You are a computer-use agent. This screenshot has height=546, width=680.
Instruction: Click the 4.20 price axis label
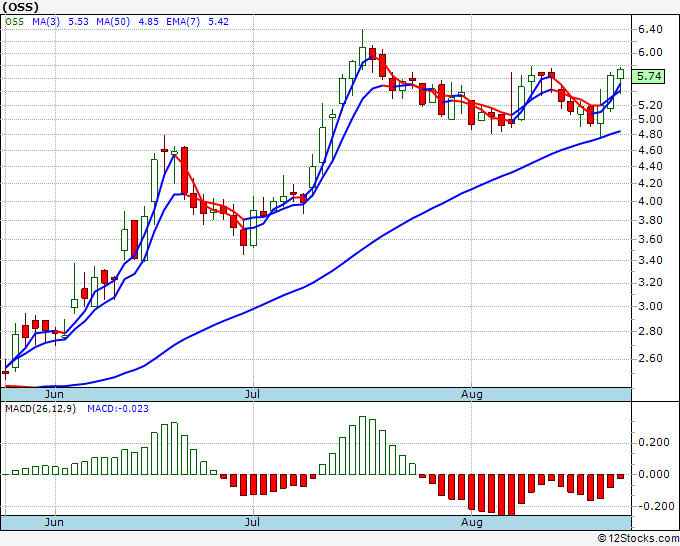coord(650,183)
